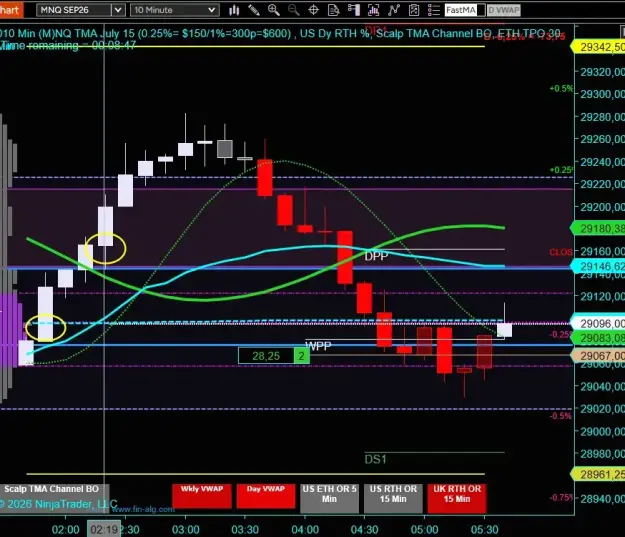Click the green 29180,38 price marker

[x=599, y=228]
